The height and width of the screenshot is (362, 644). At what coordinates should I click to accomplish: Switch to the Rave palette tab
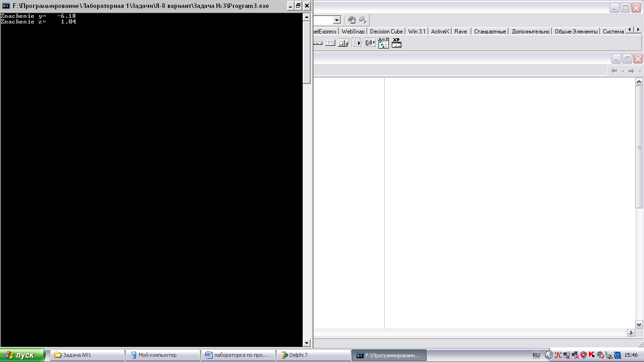tap(461, 31)
